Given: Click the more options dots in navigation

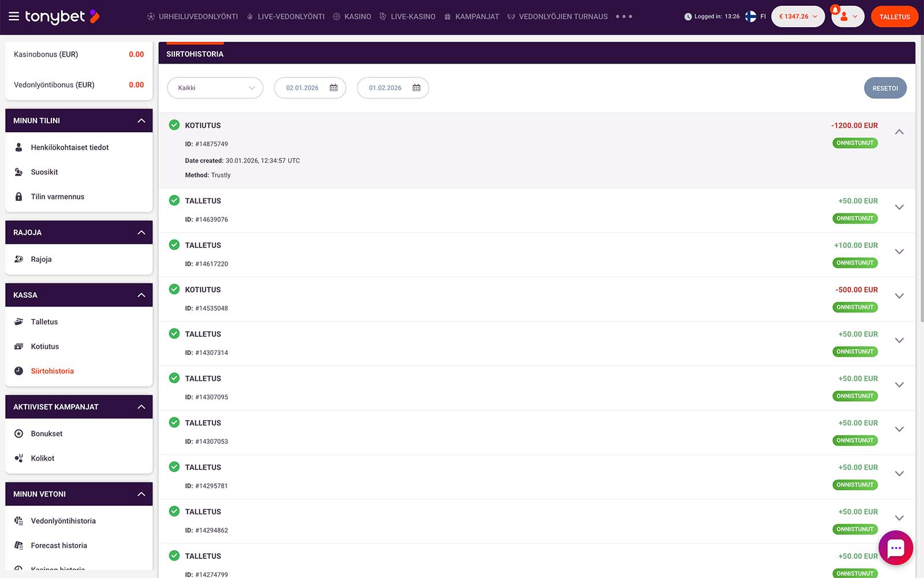Looking at the screenshot, I should tap(624, 17).
